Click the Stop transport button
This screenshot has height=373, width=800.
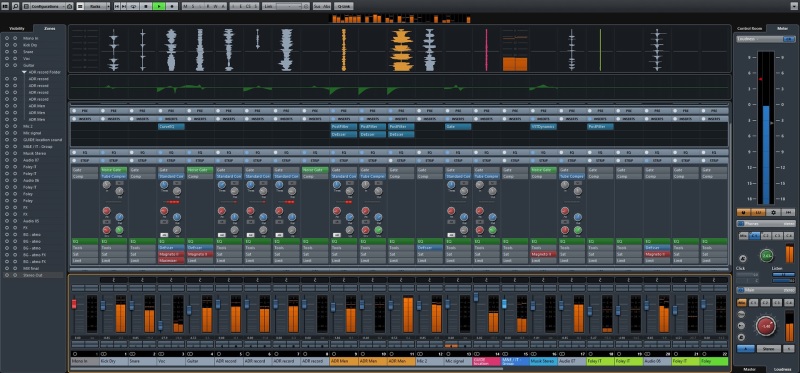pyautogui.click(x=146, y=6)
